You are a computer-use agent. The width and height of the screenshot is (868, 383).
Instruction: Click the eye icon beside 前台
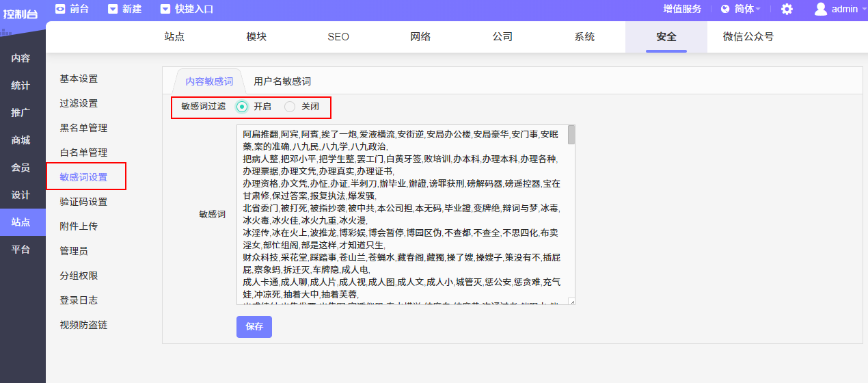(x=61, y=9)
